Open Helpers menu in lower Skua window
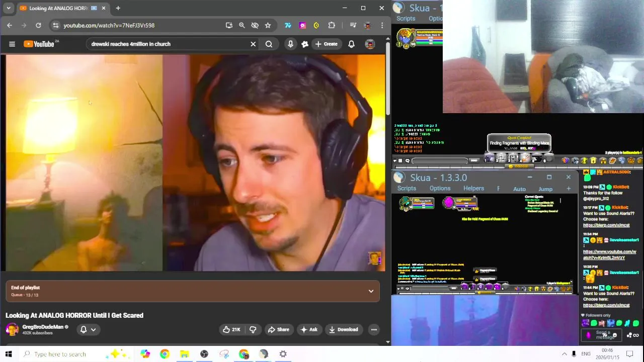 (x=473, y=189)
